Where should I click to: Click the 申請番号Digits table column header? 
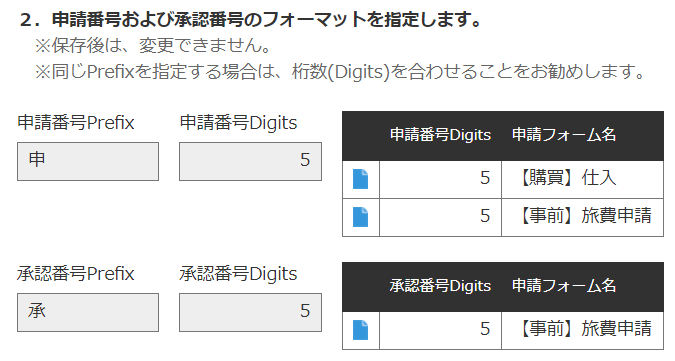(x=440, y=135)
